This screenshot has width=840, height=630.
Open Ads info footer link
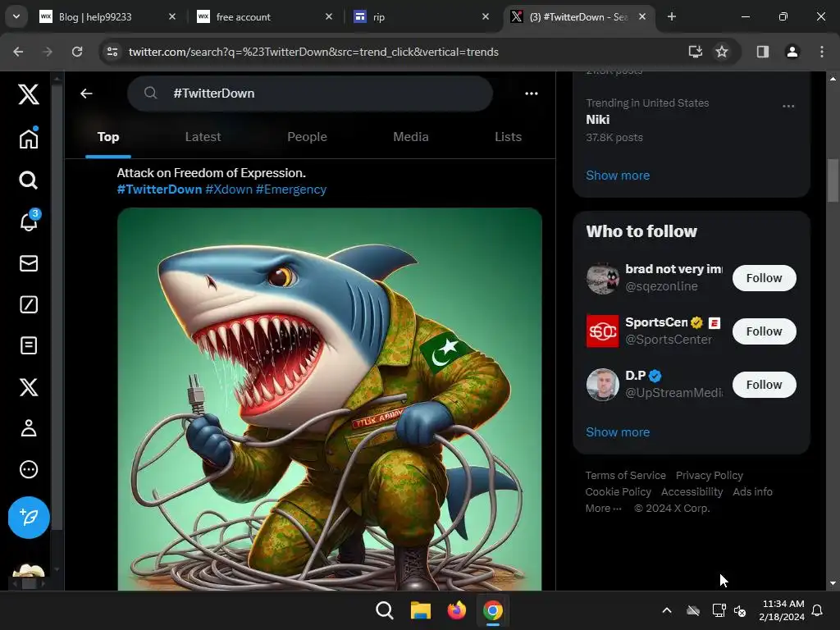(753, 492)
